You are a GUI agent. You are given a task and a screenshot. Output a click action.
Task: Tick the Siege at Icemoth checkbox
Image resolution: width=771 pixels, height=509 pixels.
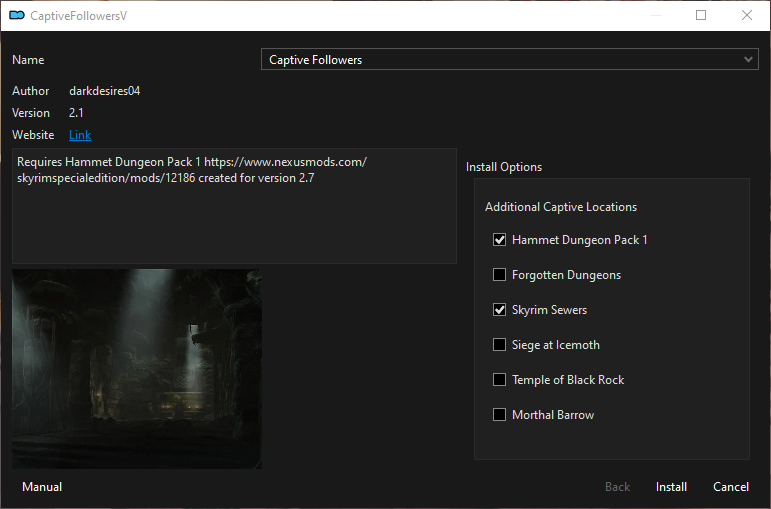click(500, 345)
